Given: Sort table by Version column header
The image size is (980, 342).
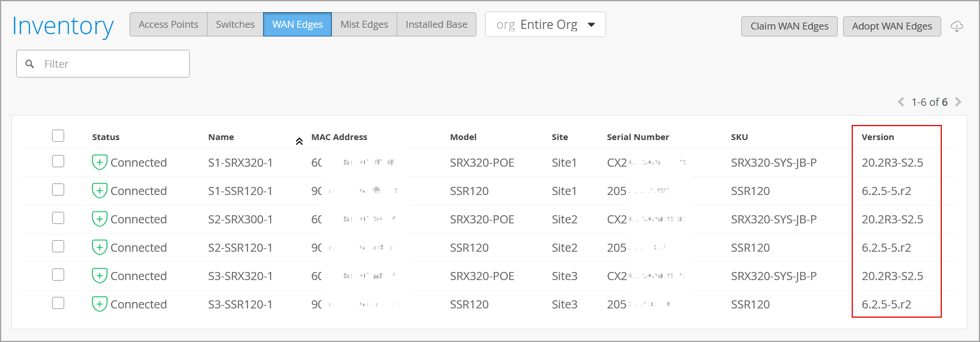Looking at the screenshot, I should click(877, 137).
